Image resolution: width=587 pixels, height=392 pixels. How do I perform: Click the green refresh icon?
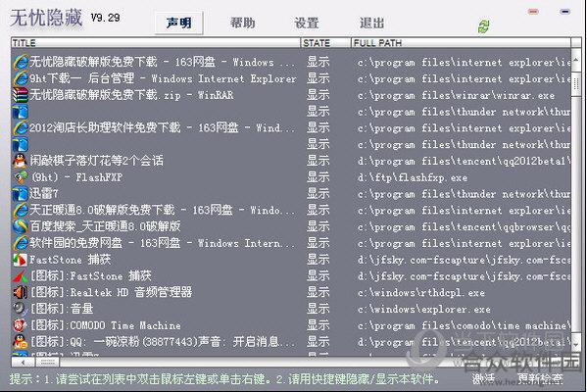pyautogui.click(x=483, y=26)
